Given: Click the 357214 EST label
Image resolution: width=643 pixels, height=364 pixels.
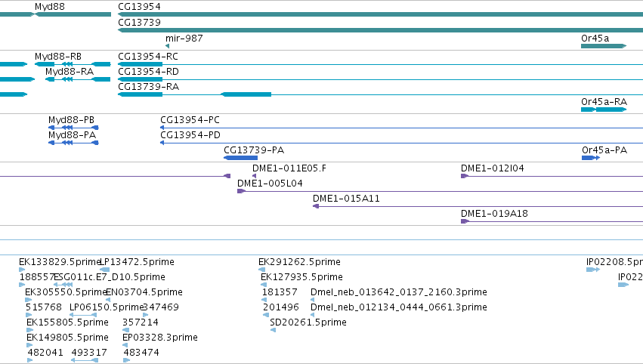Looking at the screenshot, I should tap(141, 322).
